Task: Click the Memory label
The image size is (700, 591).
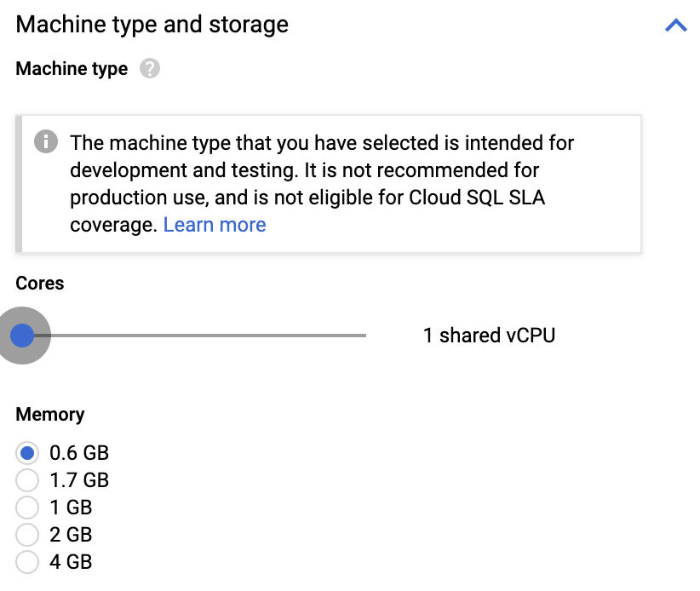Action: tap(50, 415)
